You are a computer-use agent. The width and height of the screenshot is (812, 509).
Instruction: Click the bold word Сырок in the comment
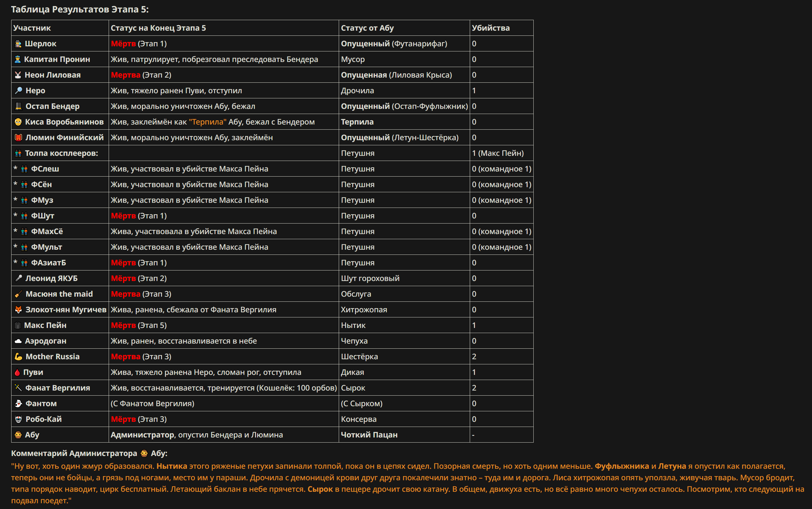click(320, 489)
